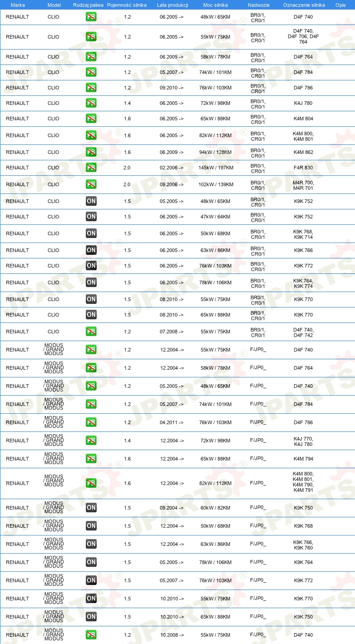
Task: Click diesel ON icon in Clio 47kW / 64KM row
Action: pos(91,217)
